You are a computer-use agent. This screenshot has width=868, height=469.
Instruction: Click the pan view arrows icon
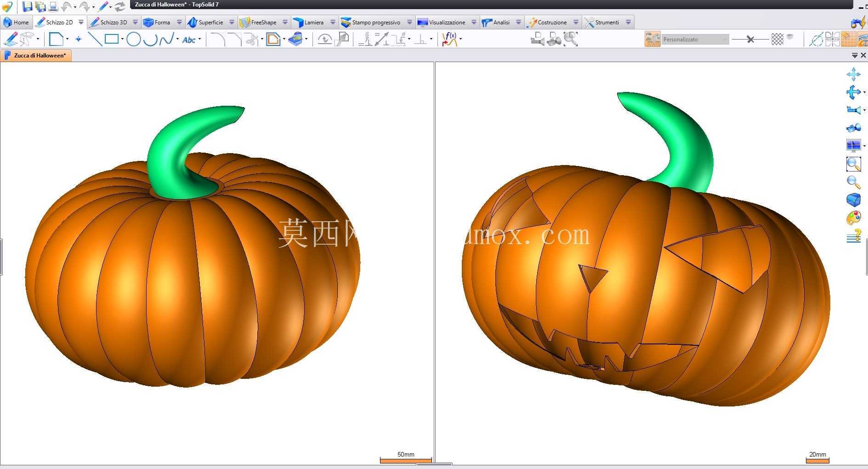tap(853, 74)
